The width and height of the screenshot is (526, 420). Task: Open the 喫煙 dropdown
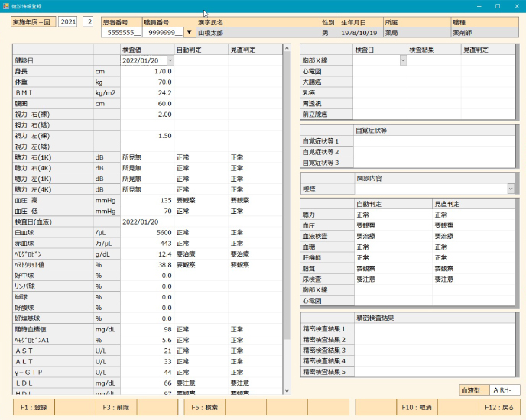coord(511,189)
